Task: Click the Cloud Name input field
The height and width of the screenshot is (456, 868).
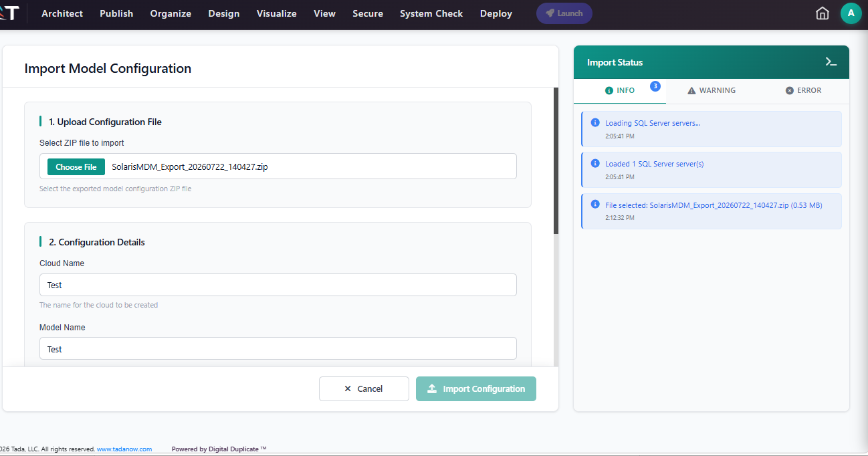Action: [x=278, y=285]
